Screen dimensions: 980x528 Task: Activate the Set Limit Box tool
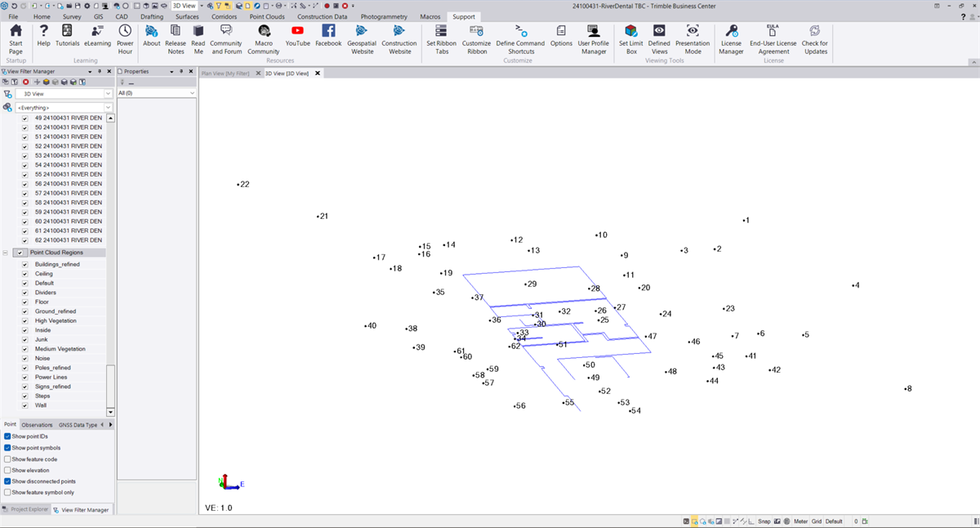tap(631, 39)
